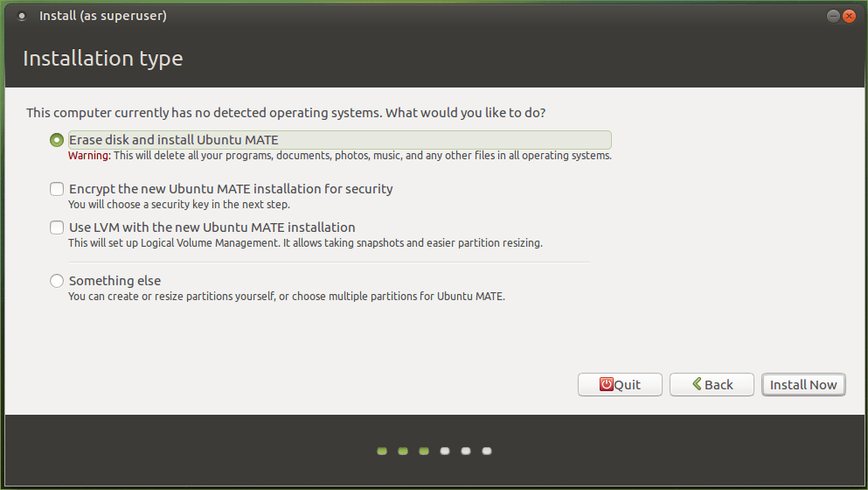Image resolution: width=868 pixels, height=490 pixels.
Task: Click the 'no detected operating systems' question text
Action: click(286, 113)
